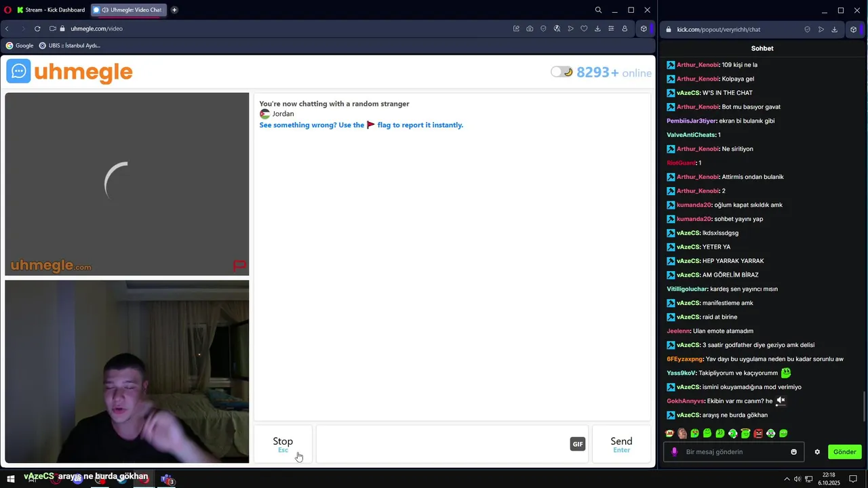
Task: Bookmark page with heart icon
Action: (x=584, y=28)
